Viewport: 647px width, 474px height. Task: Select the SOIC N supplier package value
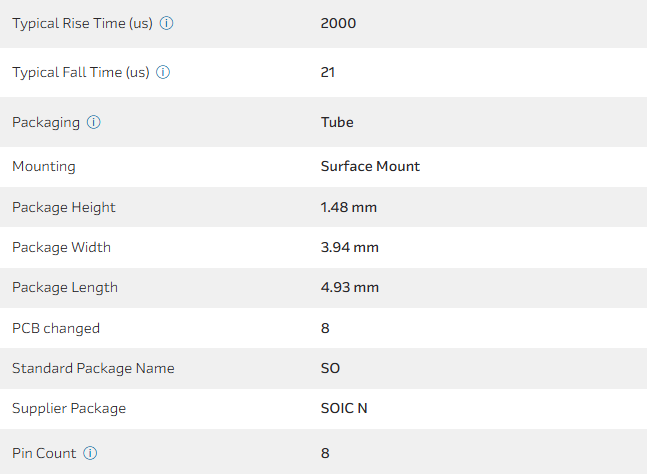(x=343, y=408)
